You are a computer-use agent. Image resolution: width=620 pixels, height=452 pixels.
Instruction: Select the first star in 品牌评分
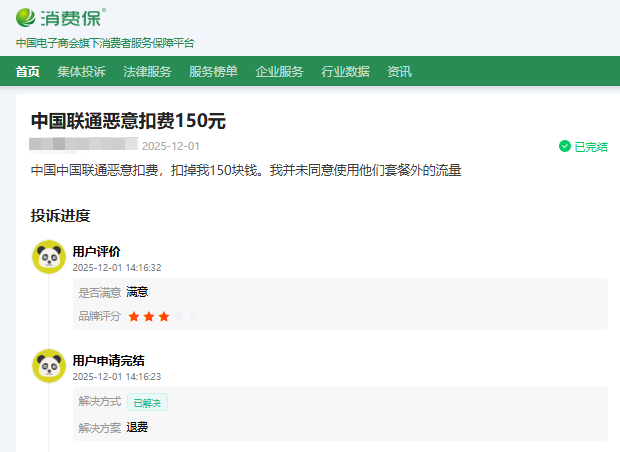click(x=134, y=316)
